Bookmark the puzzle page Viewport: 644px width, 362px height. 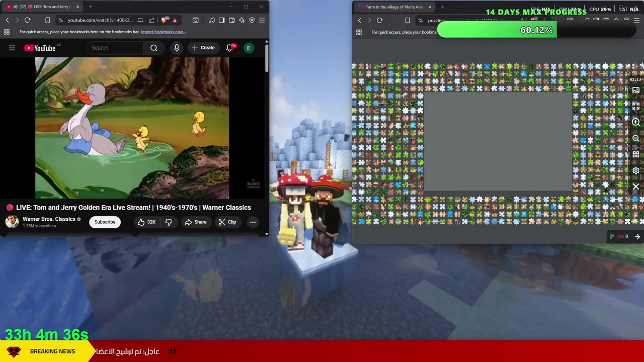coord(408,21)
